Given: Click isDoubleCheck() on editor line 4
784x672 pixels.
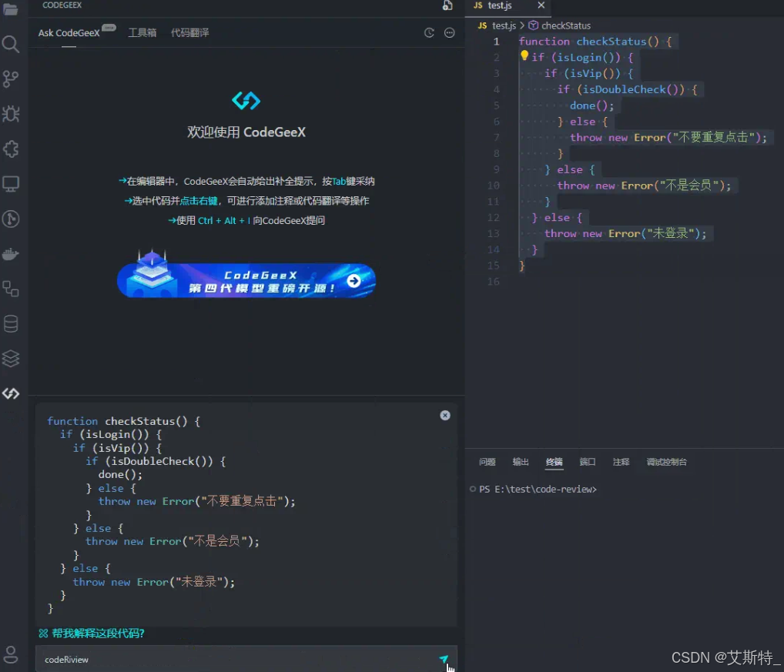Looking at the screenshot, I should 631,89.
